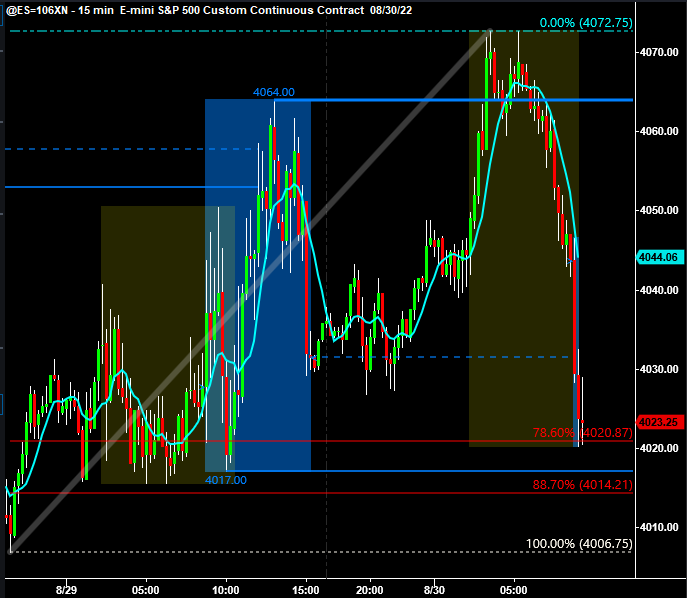Click the 4020.00 price axis label
The height and width of the screenshot is (598, 687).
point(659,448)
